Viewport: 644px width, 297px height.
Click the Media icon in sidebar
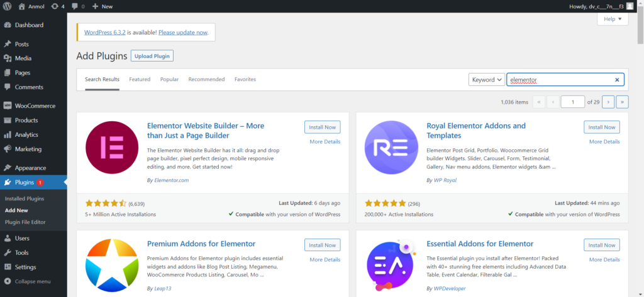[x=8, y=58]
